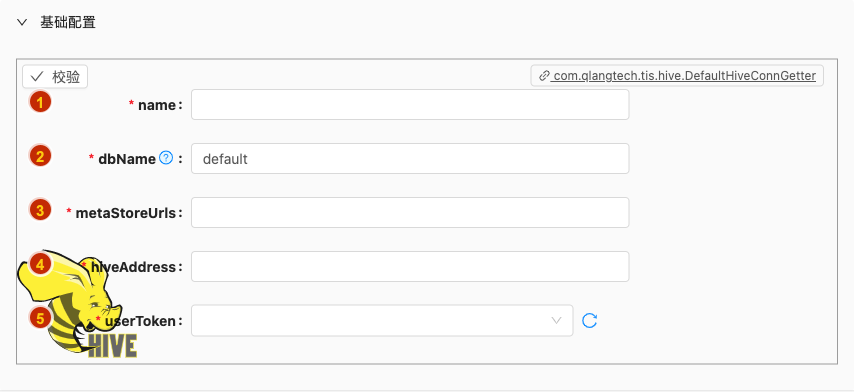
Task: Click the red step badge number 1
Action: click(x=40, y=102)
